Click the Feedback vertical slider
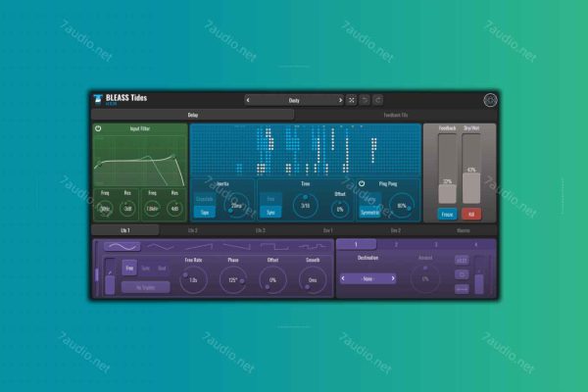Viewport: 588px width, 392px height. point(448,169)
